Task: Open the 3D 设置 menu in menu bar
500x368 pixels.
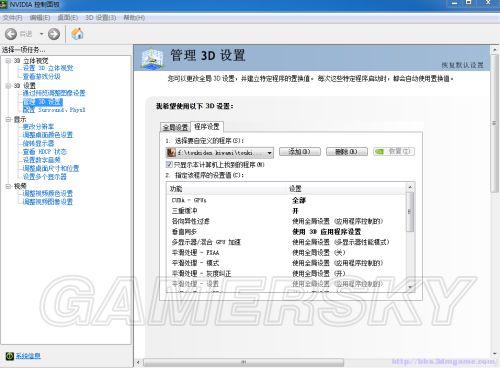Action: [x=101, y=18]
